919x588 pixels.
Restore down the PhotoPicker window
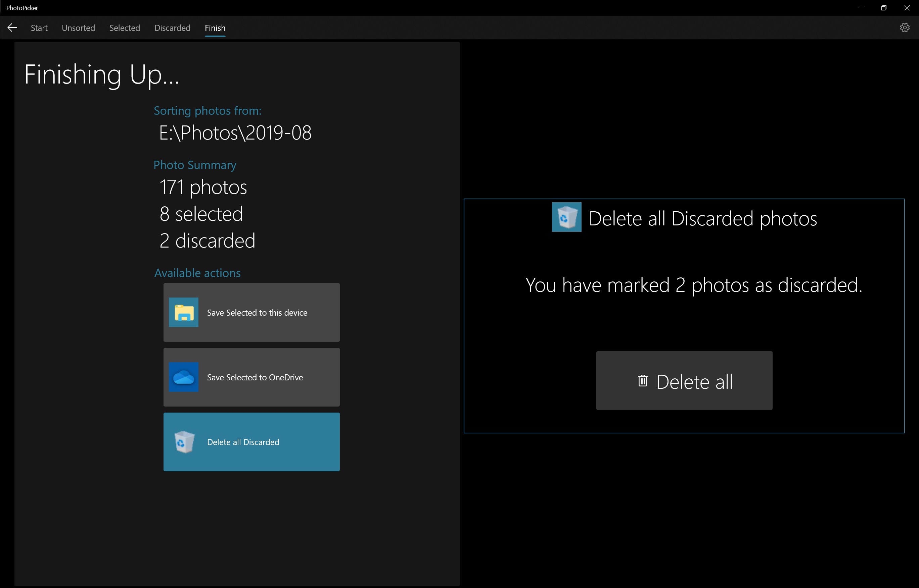tap(883, 8)
